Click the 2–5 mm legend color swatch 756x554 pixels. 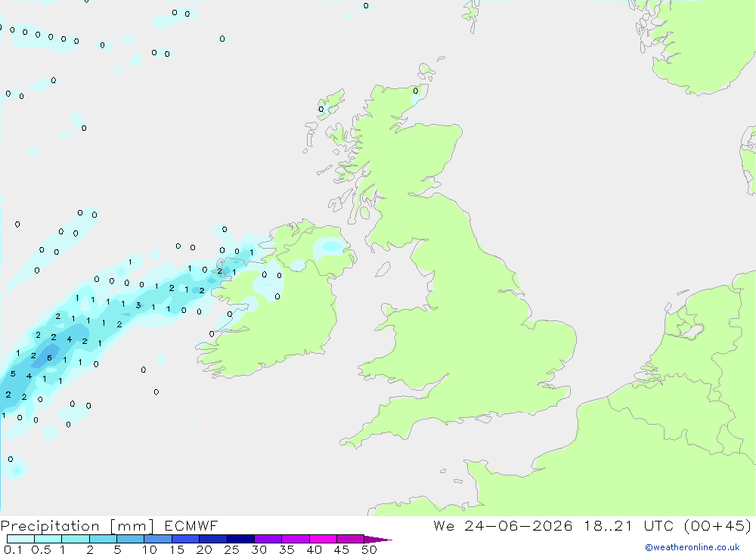pyautogui.click(x=103, y=539)
